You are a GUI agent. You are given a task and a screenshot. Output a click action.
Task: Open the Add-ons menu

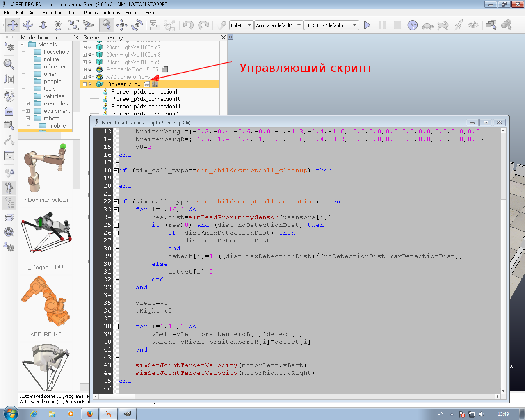pos(112,13)
